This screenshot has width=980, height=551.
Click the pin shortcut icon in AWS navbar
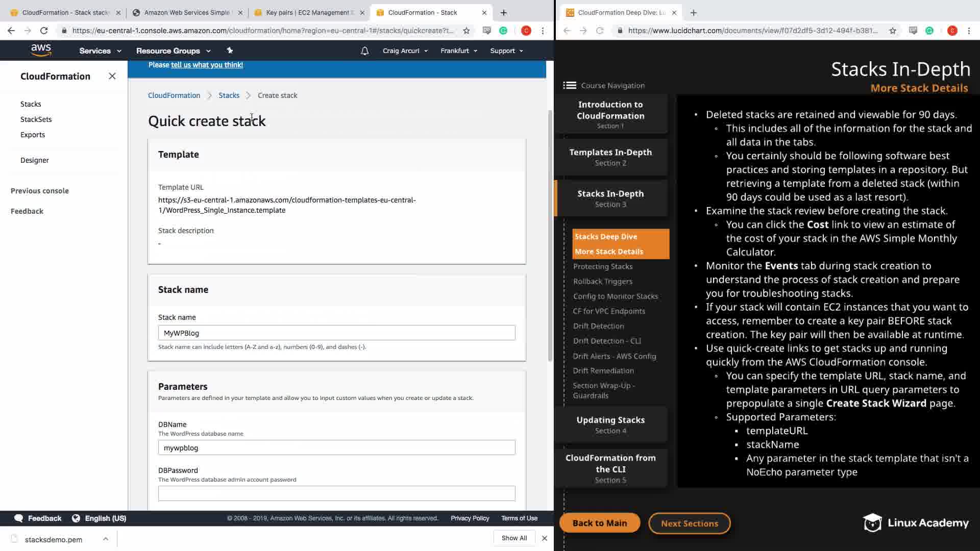(x=230, y=51)
